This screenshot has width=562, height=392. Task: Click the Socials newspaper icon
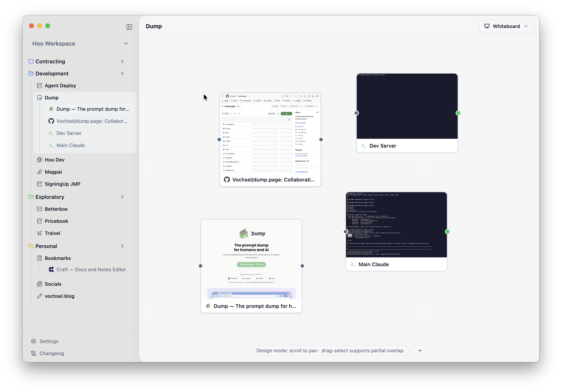[39, 284]
